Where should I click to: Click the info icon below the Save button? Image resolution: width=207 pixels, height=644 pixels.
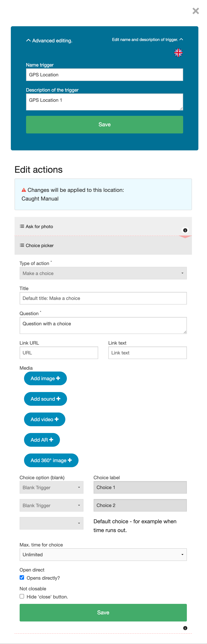click(185, 628)
